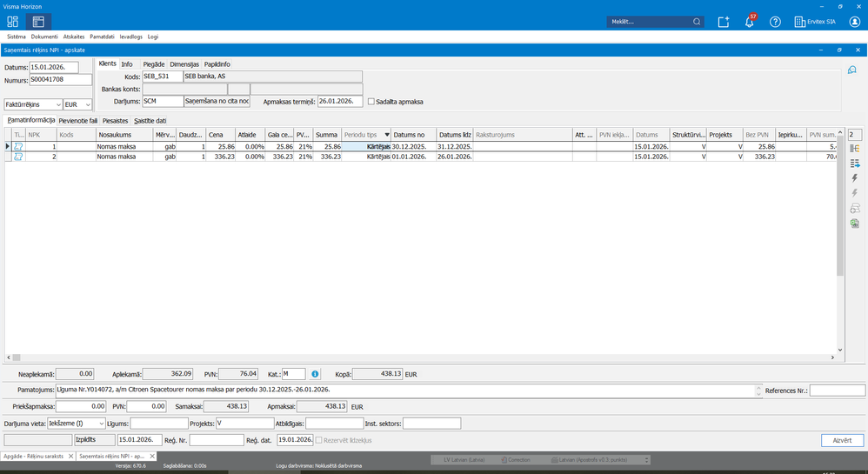Switch to Apgāde - Rēķinu saraksts window tab
Viewport: 868px width, 474px height.
(34, 457)
